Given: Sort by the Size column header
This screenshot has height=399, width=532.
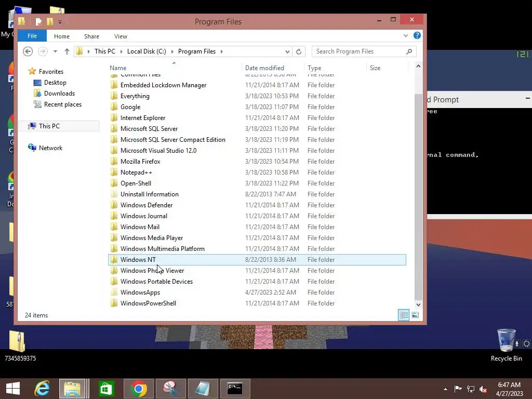Looking at the screenshot, I should 375,68.
